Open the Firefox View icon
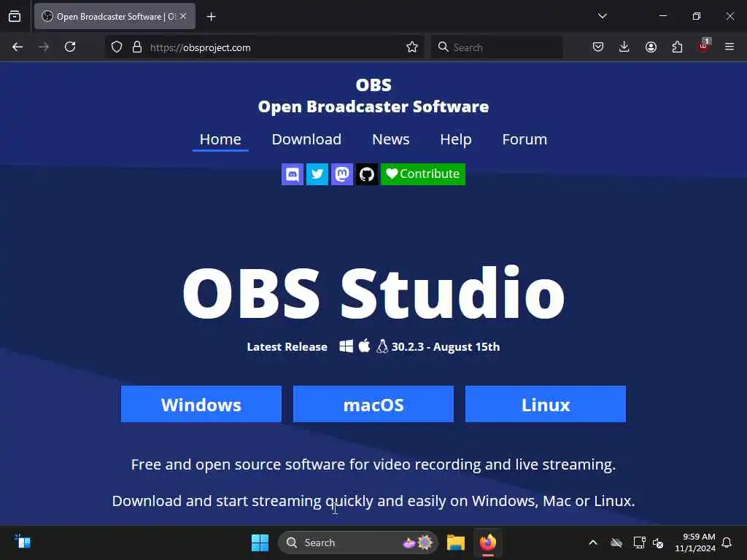The width and height of the screenshot is (747, 560). (15, 16)
